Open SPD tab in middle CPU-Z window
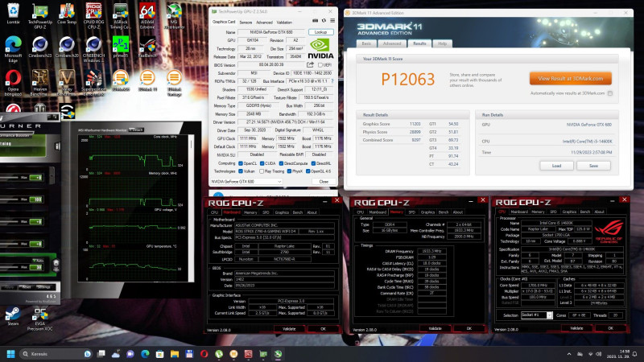This screenshot has width=644, height=362. (x=411, y=212)
